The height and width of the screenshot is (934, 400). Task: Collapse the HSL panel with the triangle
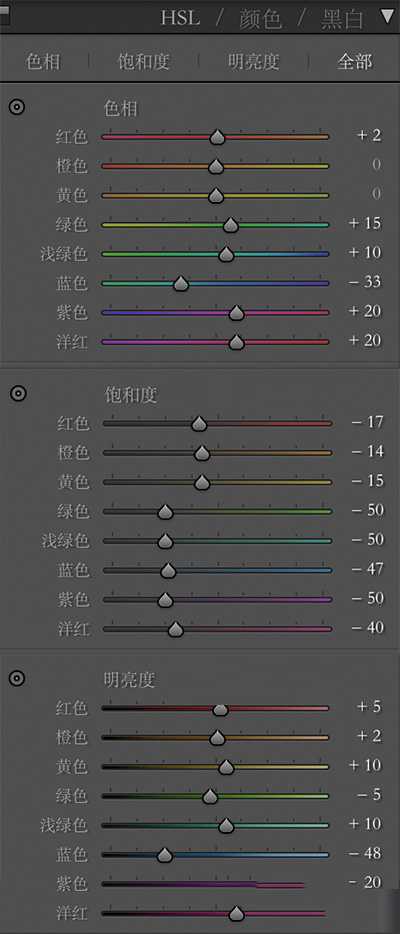click(x=386, y=17)
